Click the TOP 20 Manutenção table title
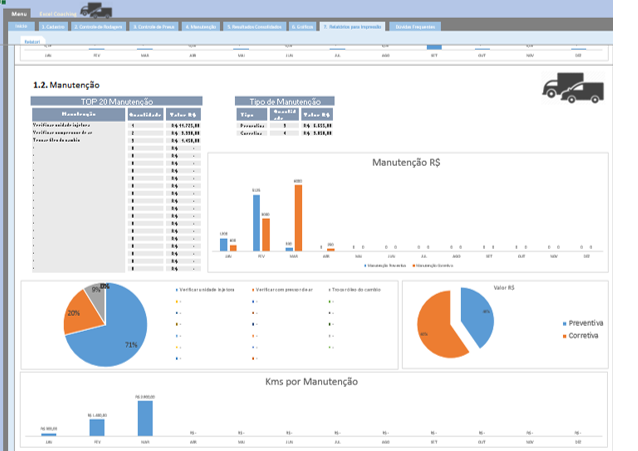Viewport: 638px width, 451px height. [116, 101]
